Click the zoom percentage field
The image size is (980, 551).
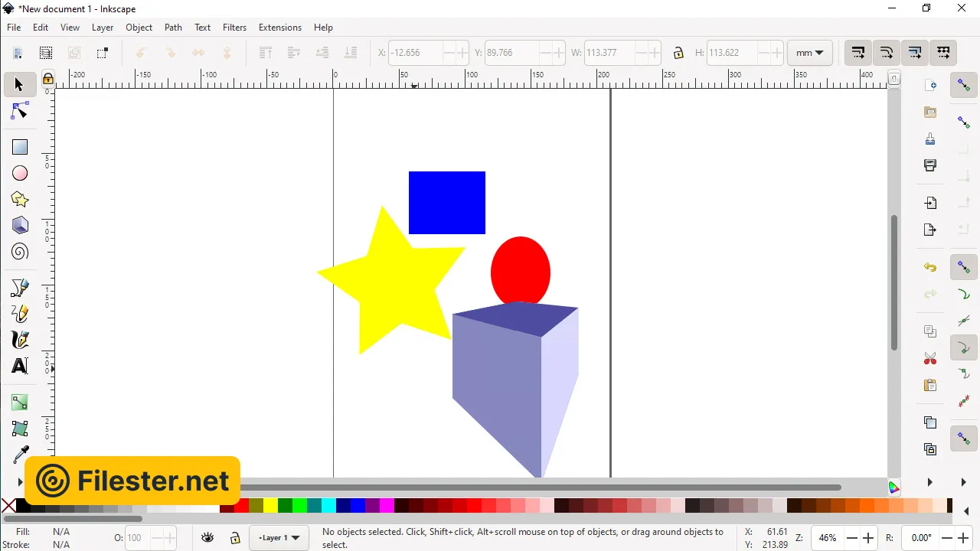[x=827, y=538]
